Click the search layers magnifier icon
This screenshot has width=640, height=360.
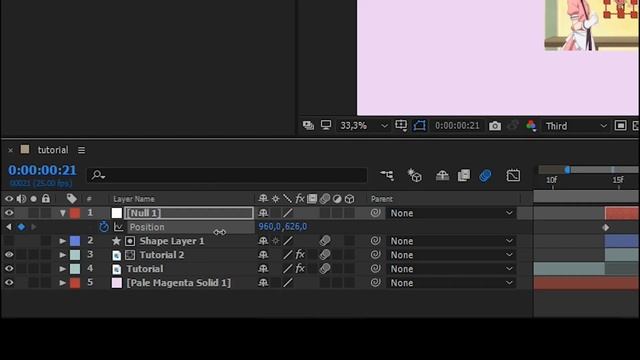click(98, 176)
